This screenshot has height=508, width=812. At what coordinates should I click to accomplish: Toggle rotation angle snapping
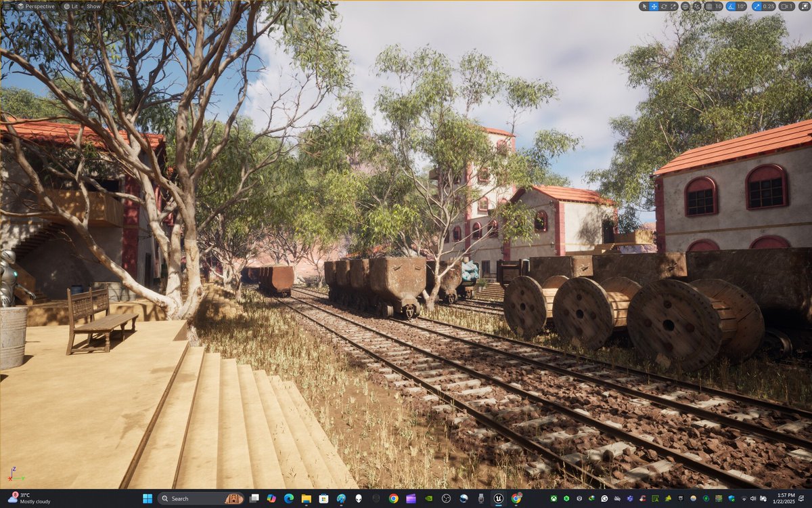pos(731,6)
